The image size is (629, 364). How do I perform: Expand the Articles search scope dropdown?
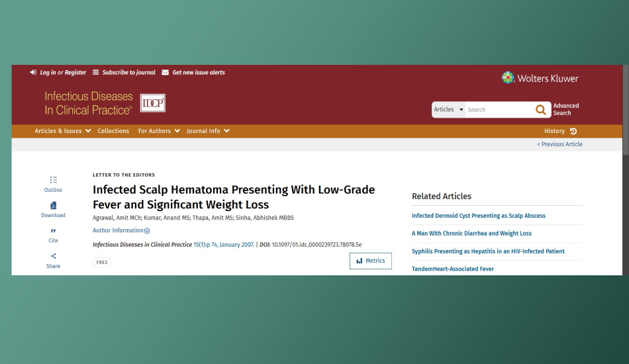(448, 110)
